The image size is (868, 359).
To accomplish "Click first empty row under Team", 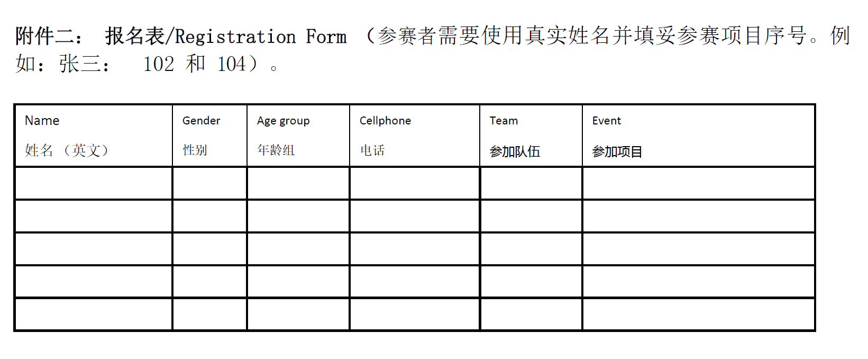I will pos(531,183).
